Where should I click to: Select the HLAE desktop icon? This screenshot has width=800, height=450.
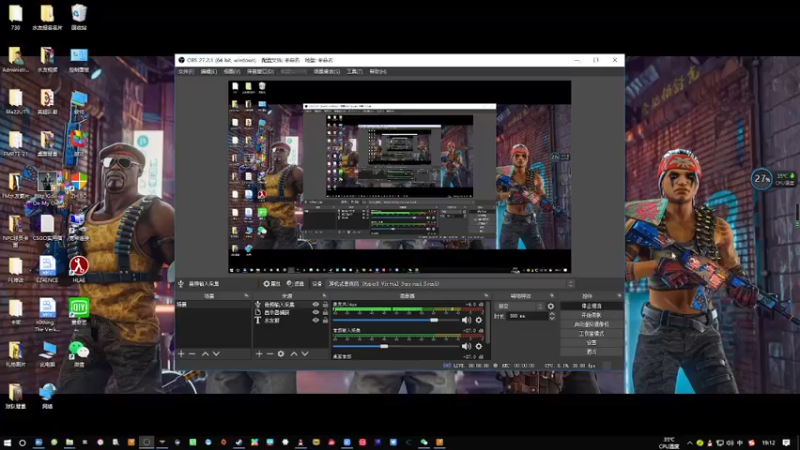[x=79, y=269]
